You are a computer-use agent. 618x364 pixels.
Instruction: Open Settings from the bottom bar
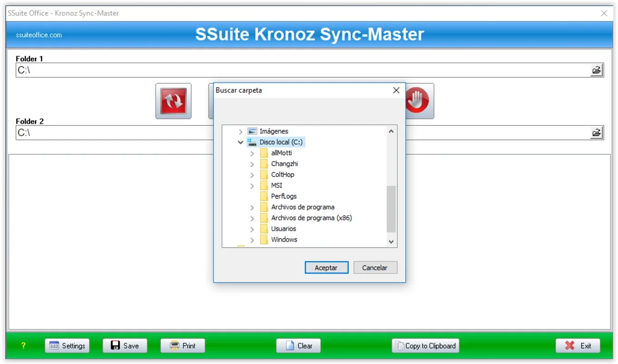pos(67,346)
